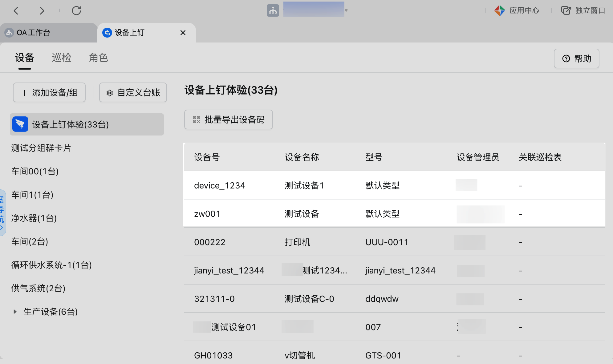Open the 帮助 help button
The image size is (613, 364).
[x=576, y=59]
